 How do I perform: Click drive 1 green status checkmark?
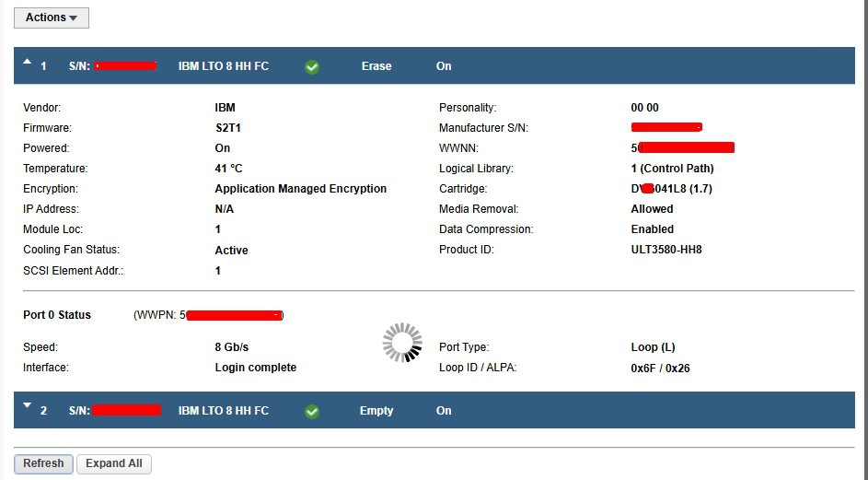click(x=312, y=67)
